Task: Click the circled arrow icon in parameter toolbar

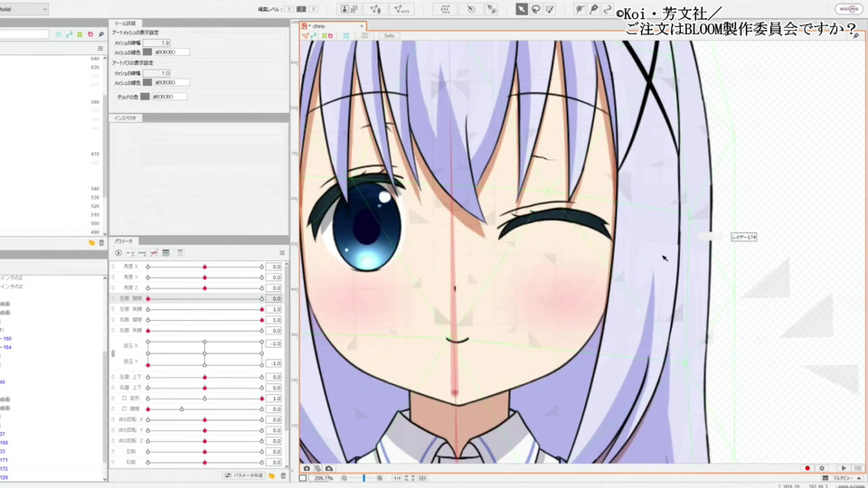Action: click(118, 253)
